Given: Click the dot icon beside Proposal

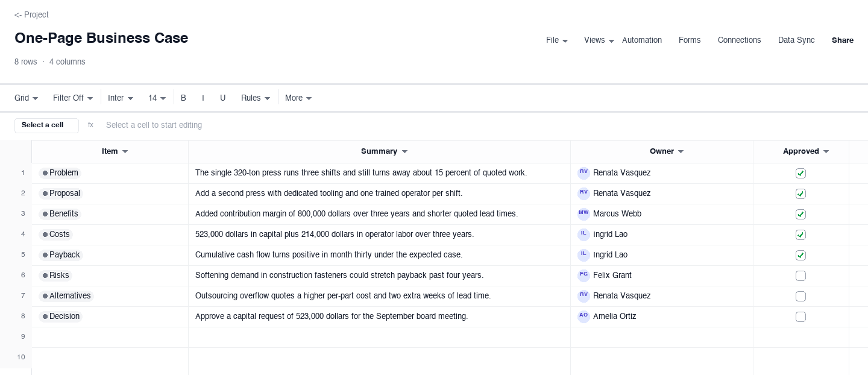Looking at the screenshot, I should point(45,194).
